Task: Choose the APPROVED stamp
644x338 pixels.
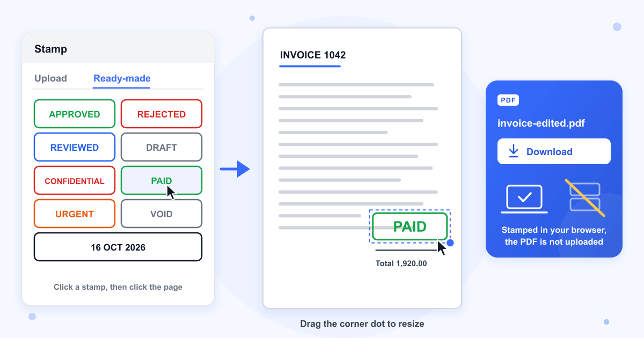Action: point(75,114)
